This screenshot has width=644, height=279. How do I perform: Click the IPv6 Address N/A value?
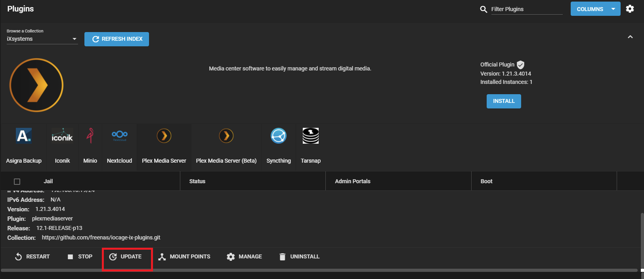55,200
